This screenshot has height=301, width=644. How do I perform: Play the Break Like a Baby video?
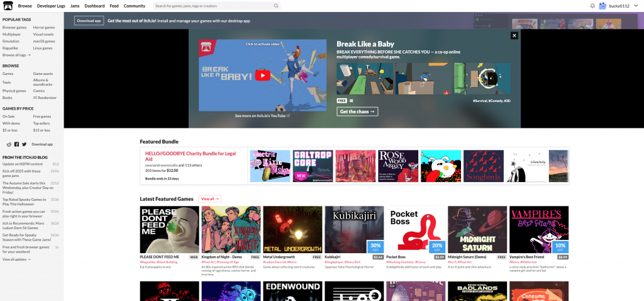pyautogui.click(x=263, y=76)
